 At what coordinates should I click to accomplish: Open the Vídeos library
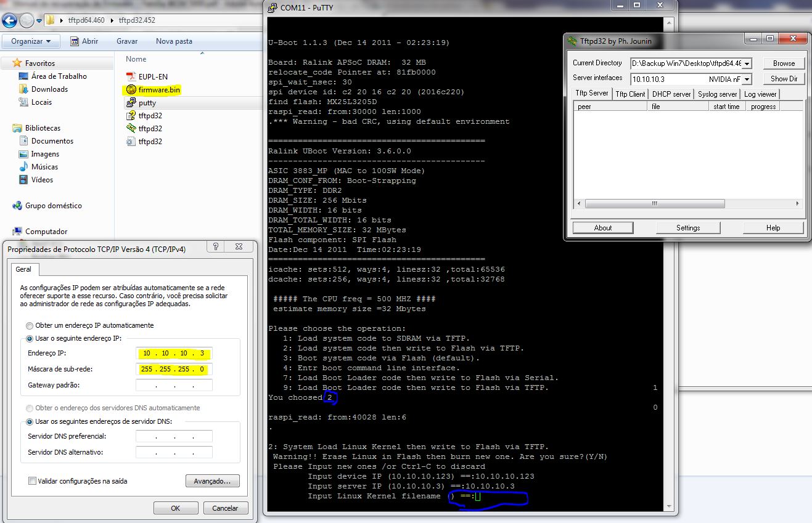[x=42, y=180]
